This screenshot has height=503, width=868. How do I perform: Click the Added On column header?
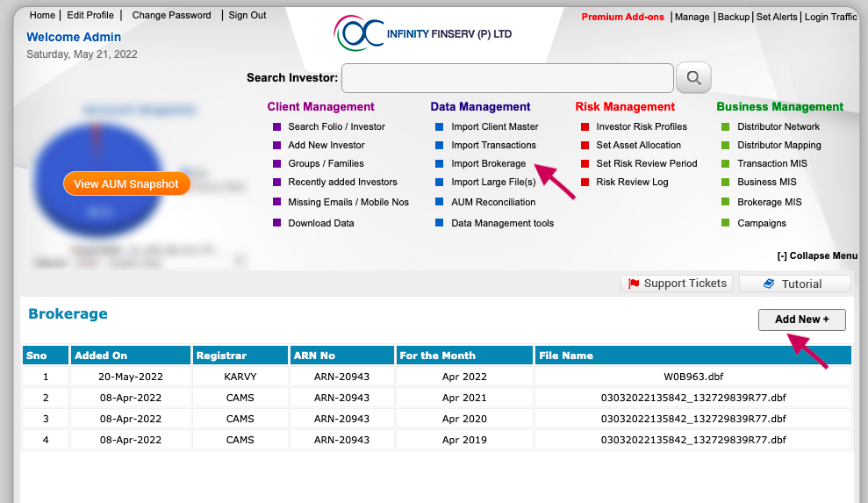[x=130, y=356]
